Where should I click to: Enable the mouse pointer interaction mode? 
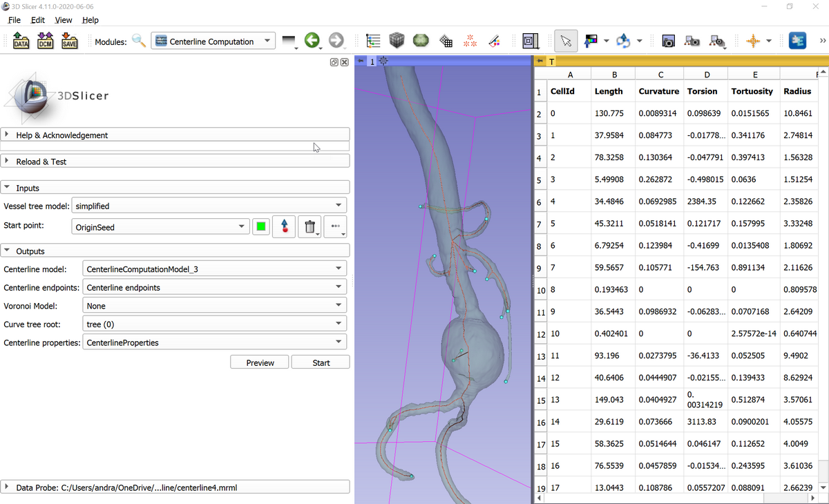coord(566,41)
